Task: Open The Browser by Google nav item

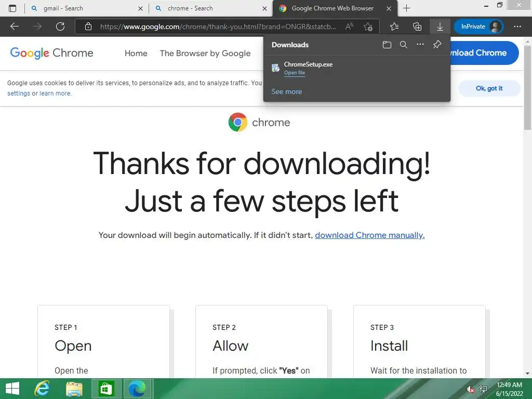Action: tap(205, 54)
